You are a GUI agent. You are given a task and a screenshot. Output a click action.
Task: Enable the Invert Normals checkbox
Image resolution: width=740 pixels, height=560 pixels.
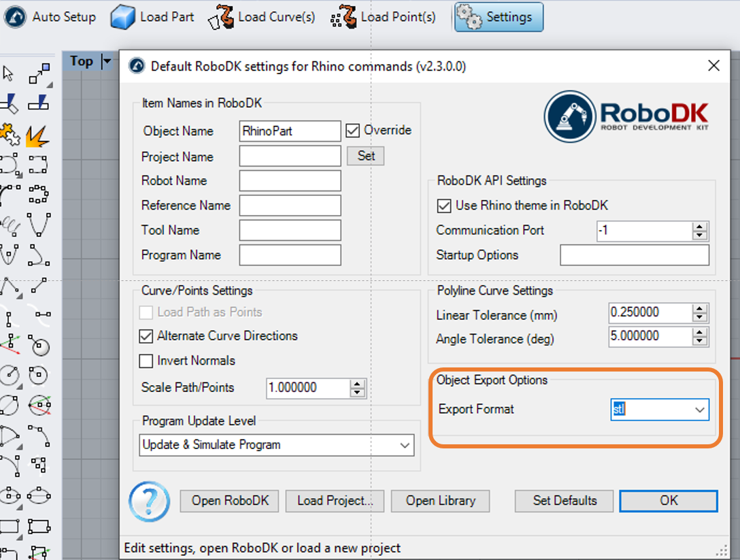point(146,361)
